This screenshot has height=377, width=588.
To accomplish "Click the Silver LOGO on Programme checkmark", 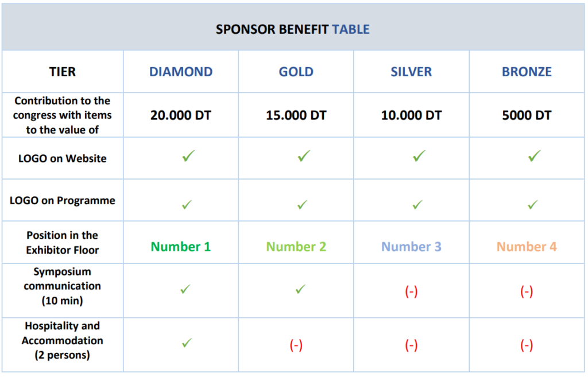I will 417,205.
